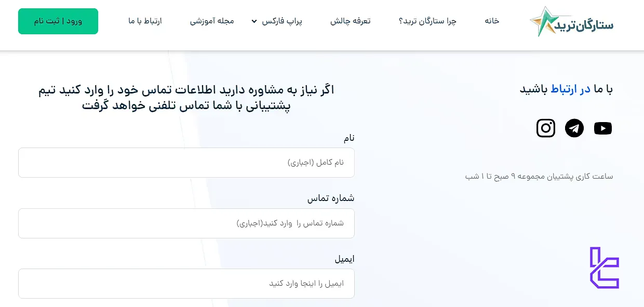The height and width of the screenshot is (307, 644).
Task: Open the Instagram icon
Action: coord(546,128)
